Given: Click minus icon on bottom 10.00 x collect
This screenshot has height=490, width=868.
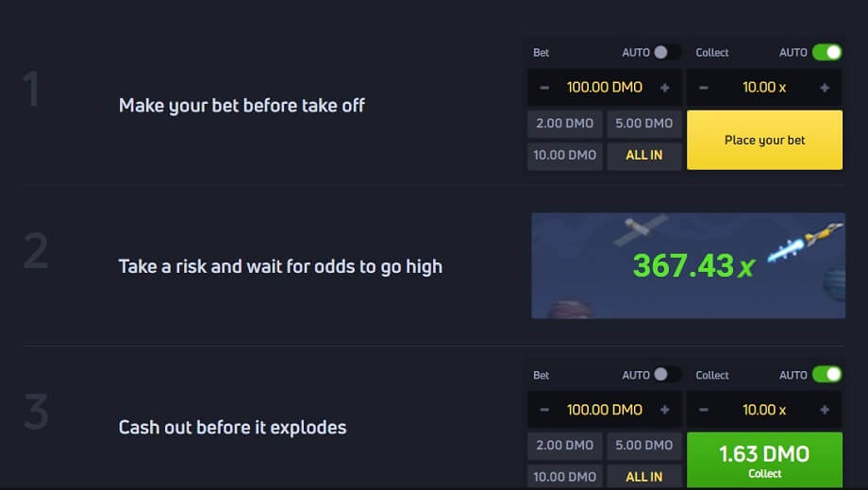Looking at the screenshot, I should tap(703, 410).
